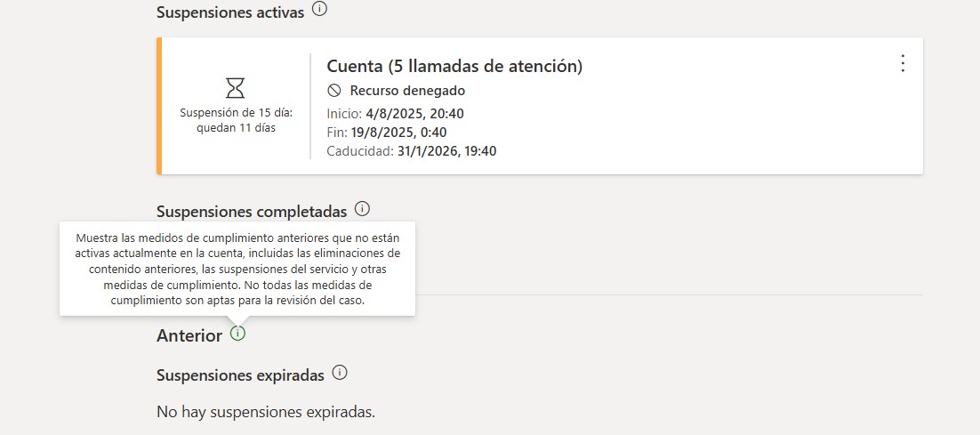
Task: Click the hourglass suspension icon
Action: pyautogui.click(x=235, y=87)
